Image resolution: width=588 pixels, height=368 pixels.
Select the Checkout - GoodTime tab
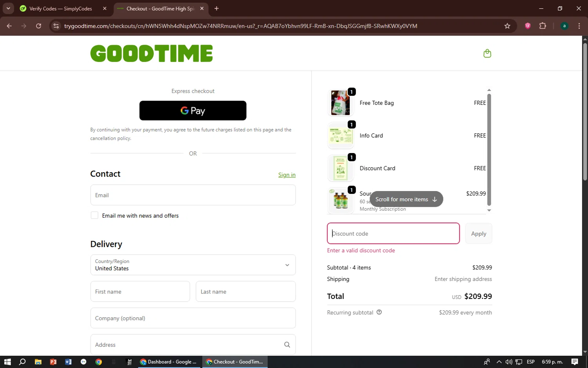(160, 9)
